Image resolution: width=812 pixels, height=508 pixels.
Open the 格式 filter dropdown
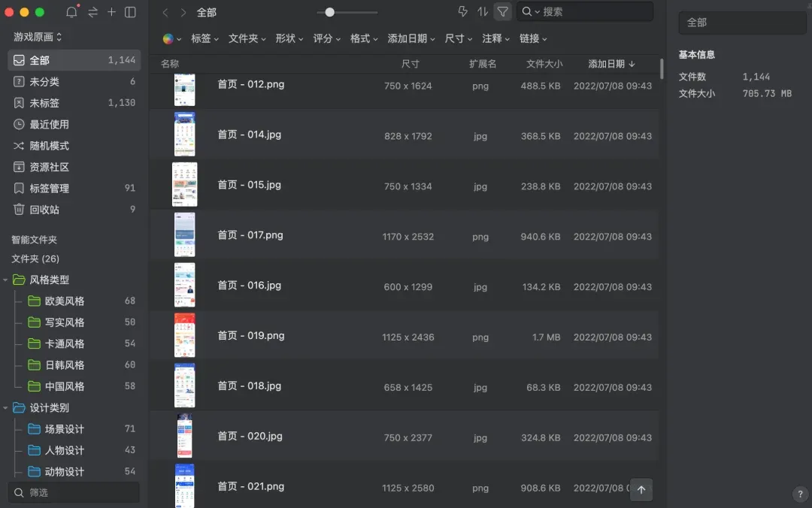coord(364,39)
